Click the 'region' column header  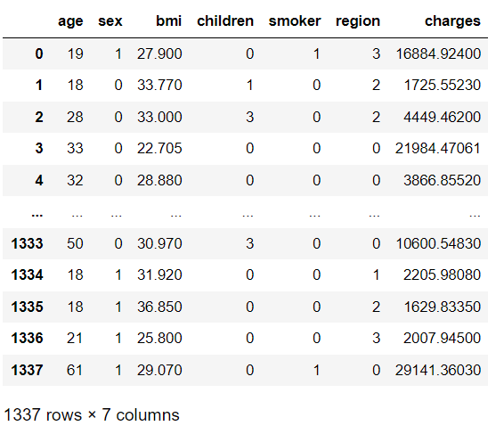[358, 21]
